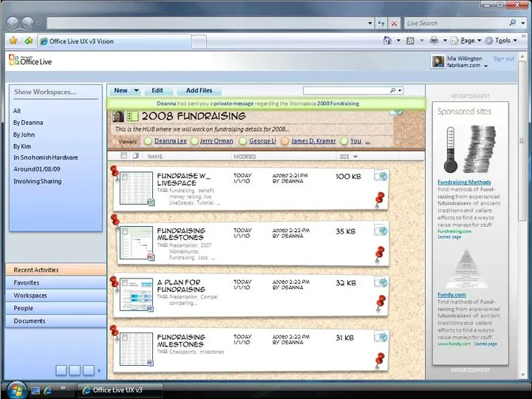Open a new browser tab
This screenshot has width=532, height=399.
(x=199, y=41)
